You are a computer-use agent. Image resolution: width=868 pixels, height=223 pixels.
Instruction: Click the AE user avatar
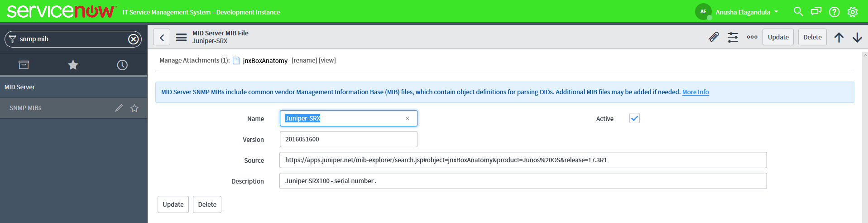click(x=703, y=11)
